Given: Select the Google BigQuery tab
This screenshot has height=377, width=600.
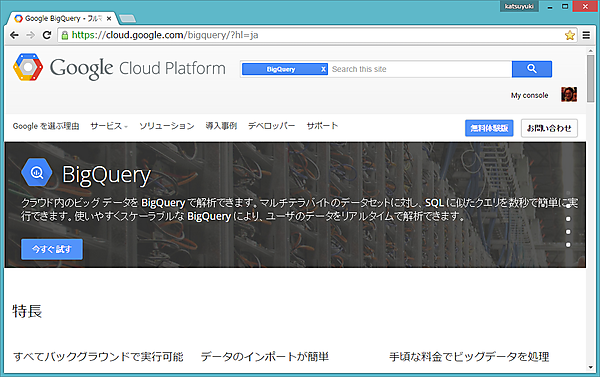Looking at the screenshot, I should point(62,18).
